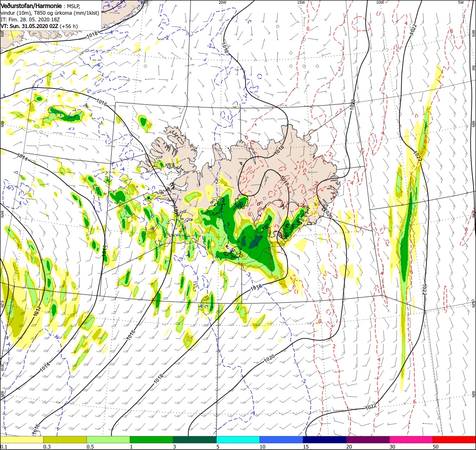Image resolution: width=476 pixels, height=450 pixels.
Task: Click the legend value '0.3'
Action: coord(47,447)
